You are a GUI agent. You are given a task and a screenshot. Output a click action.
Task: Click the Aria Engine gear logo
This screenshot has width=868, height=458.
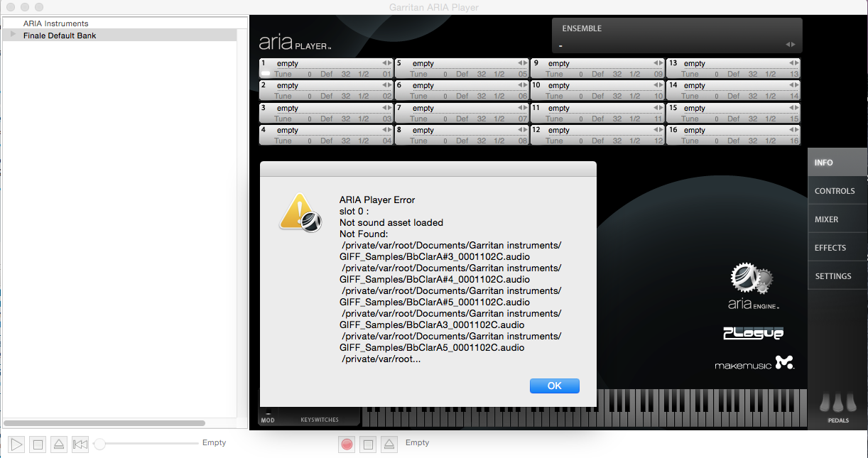(750, 278)
